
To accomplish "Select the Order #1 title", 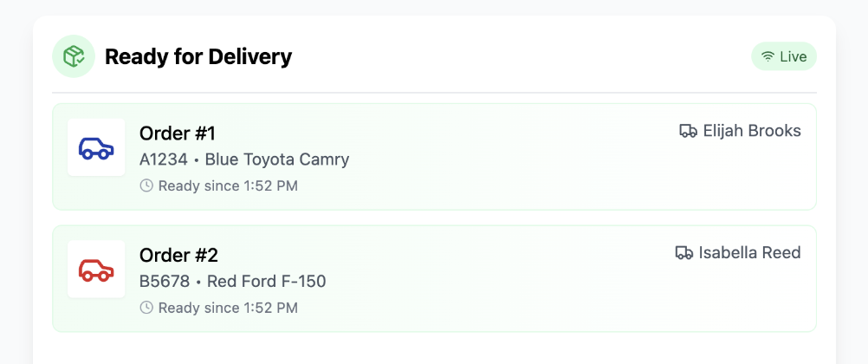I will 178,133.
